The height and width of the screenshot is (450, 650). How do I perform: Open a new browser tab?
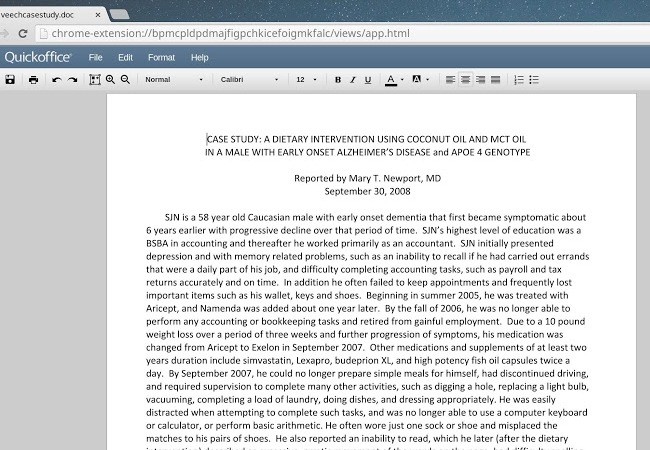click(119, 15)
